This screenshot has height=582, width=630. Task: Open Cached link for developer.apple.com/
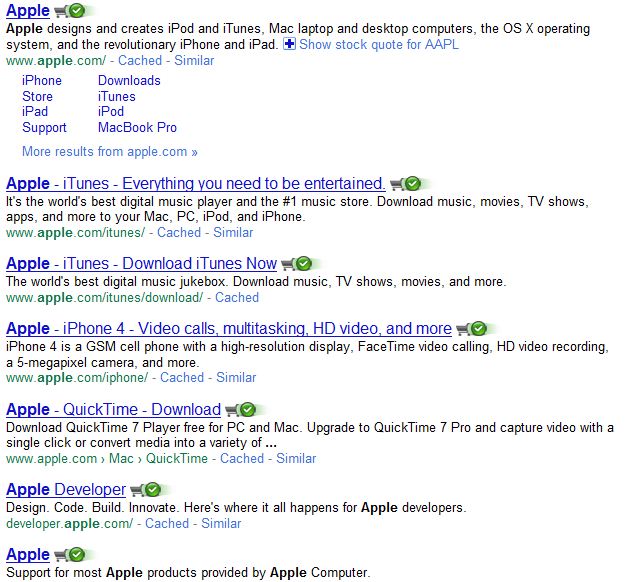tap(167, 524)
